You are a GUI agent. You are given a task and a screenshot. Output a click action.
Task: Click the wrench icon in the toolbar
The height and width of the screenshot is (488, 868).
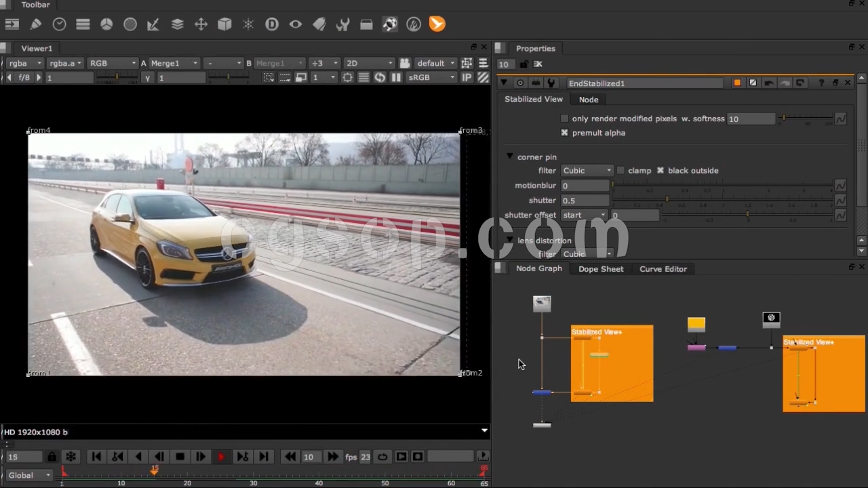point(342,24)
